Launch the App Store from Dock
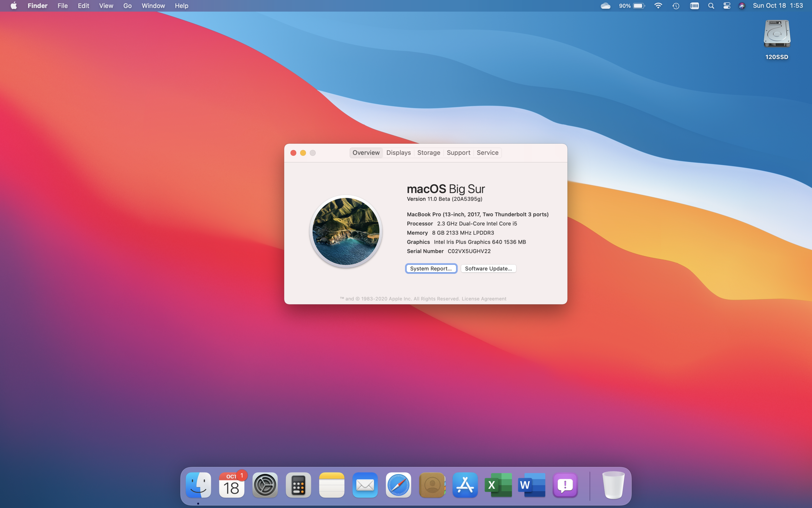This screenshot has height=508, width=812. [465, 485]
